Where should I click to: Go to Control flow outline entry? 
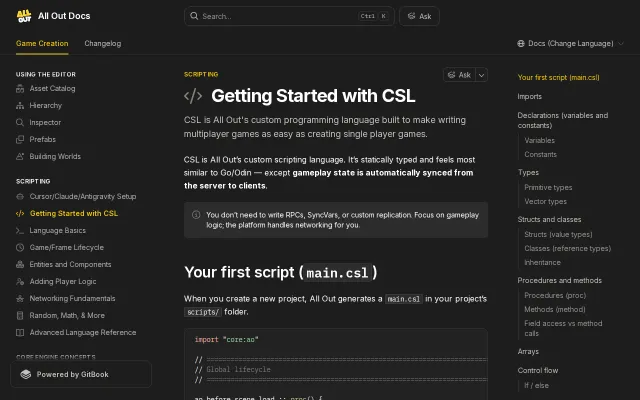(x=538, y=370)
